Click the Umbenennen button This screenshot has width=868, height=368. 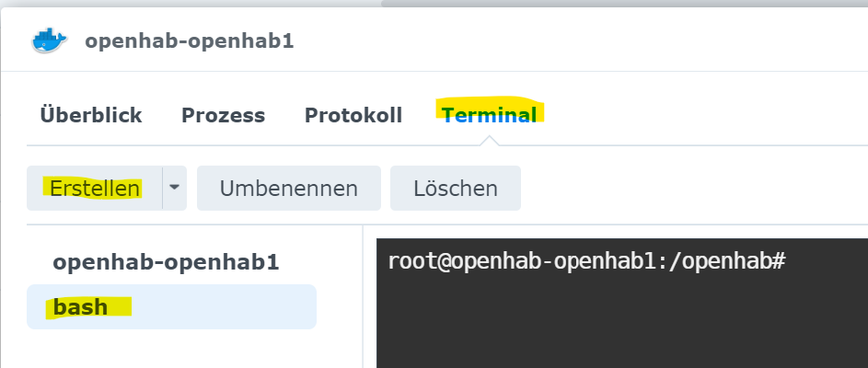tap(288, 189)
